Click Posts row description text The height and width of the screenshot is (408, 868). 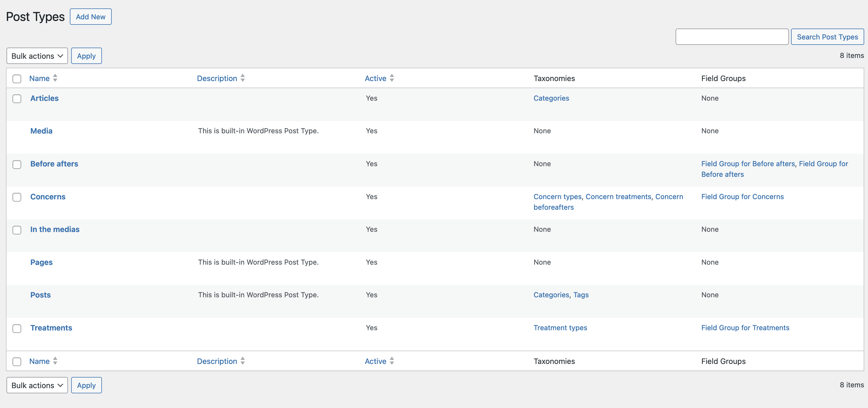pos(258,295)
